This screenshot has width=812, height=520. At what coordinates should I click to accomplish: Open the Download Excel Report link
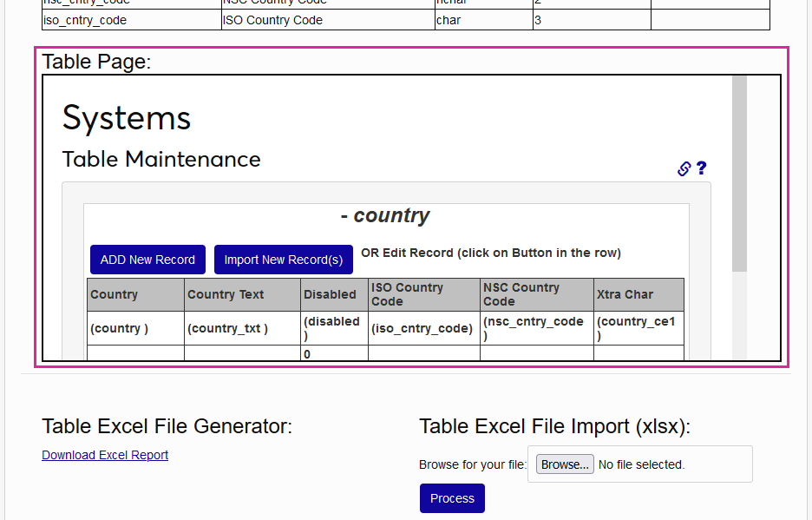[x=104, y=455]
